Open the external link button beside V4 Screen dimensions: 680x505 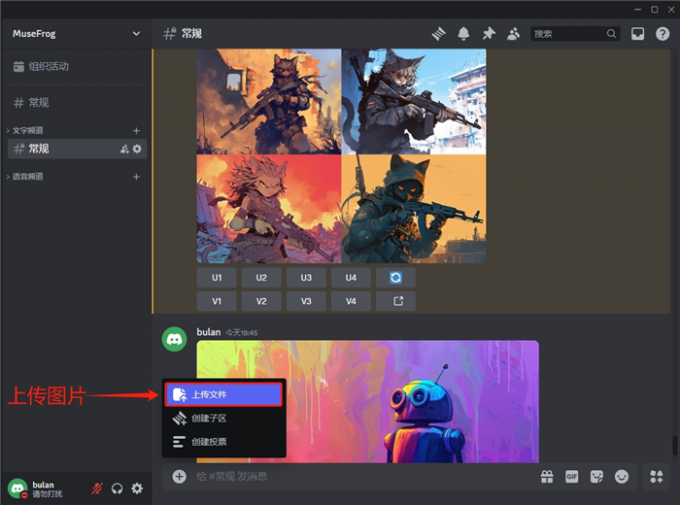click(396, 301)
